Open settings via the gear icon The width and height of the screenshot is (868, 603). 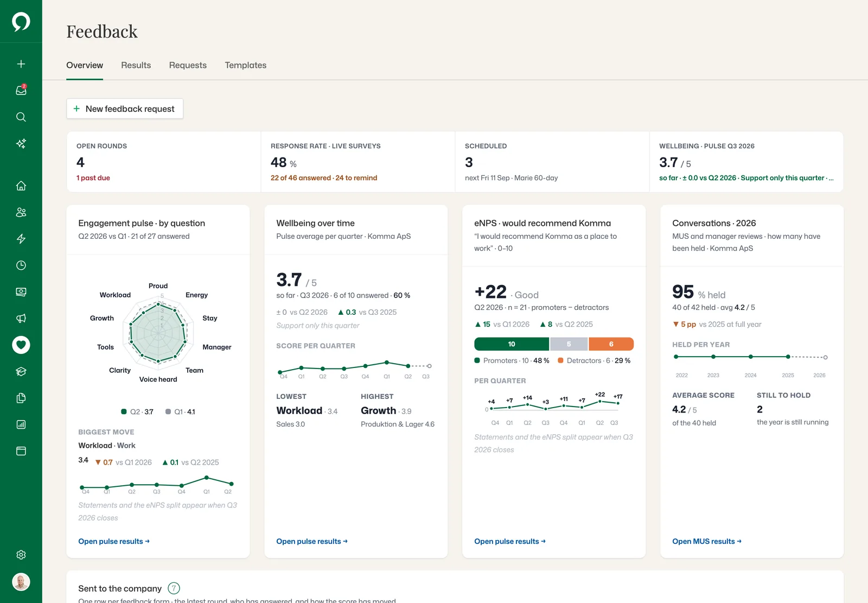tap(21, 555)
